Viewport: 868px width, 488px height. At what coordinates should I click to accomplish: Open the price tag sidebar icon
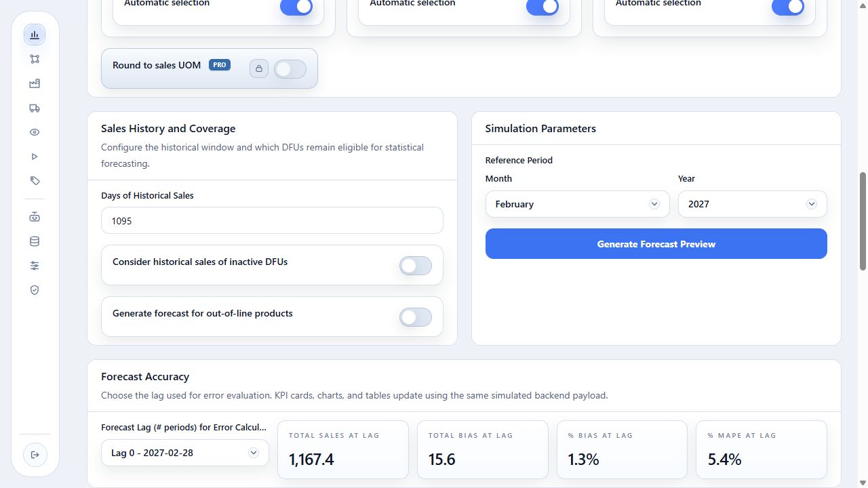click(35, 181)
